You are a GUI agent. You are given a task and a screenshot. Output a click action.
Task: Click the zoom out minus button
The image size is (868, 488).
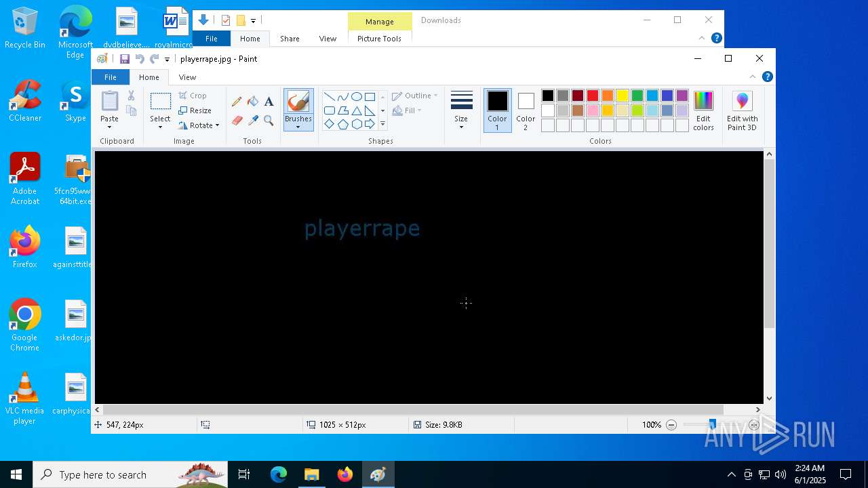671,425
